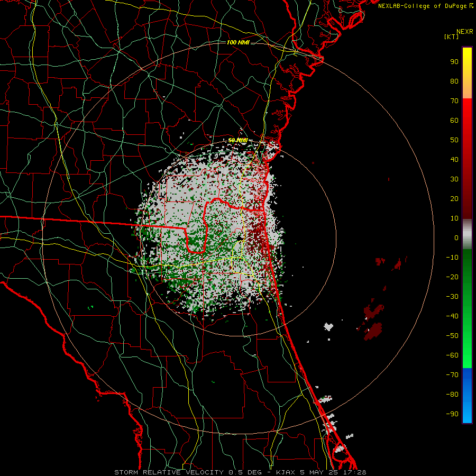Click the -70 value on the velocity scale

pos(452,375)
